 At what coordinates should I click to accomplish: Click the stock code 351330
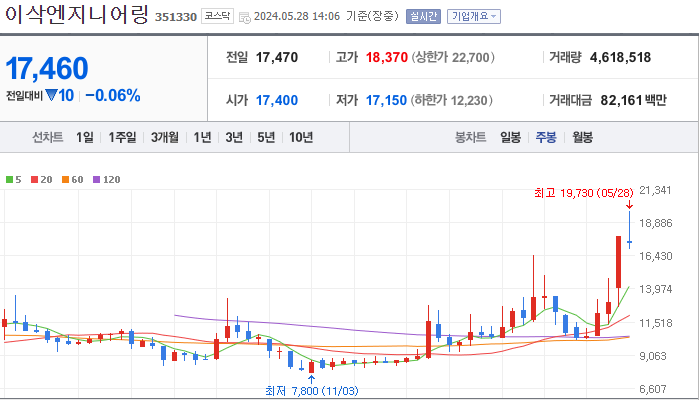point(176,17)
